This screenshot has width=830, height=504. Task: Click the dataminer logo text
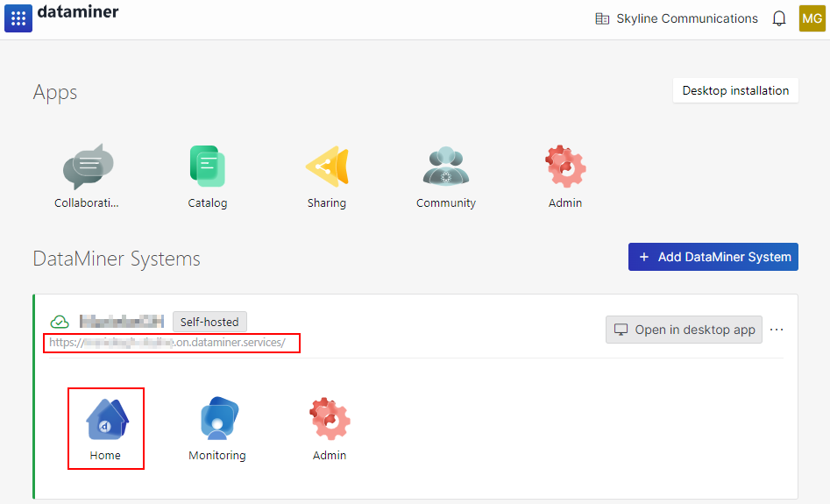coord(78,11)
